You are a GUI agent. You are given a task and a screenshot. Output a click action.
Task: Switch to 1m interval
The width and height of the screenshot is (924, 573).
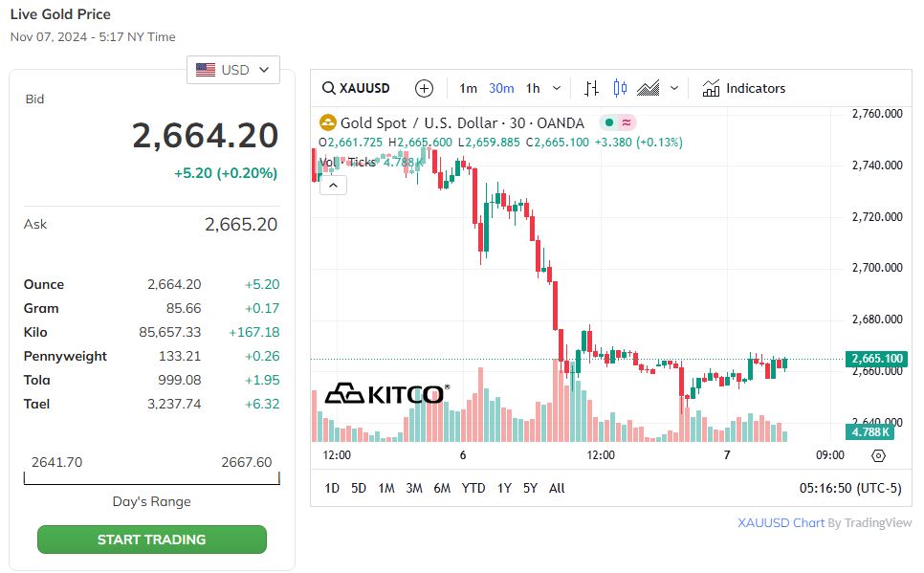pos(468,88)
